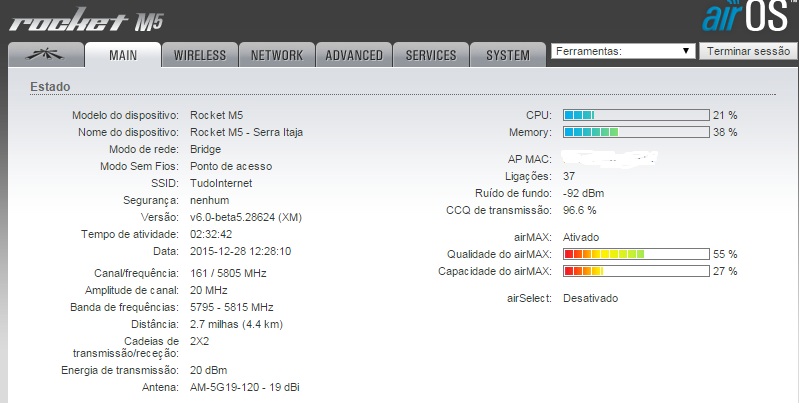The height and width of the screenshot is (412, 799).
Task: Click the CPU usage bar
Action: point(636,115)
